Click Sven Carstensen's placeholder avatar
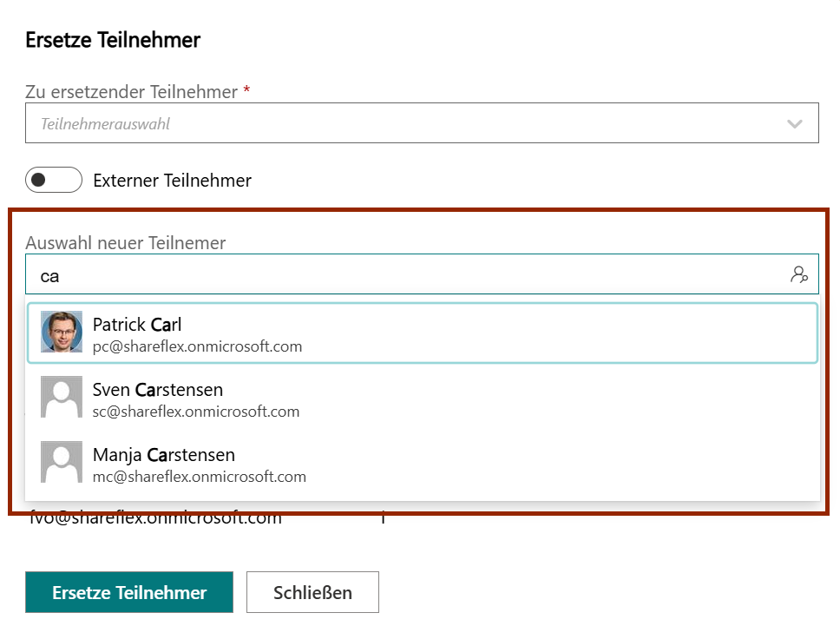 pyautogui.click(x=62, y=397)
